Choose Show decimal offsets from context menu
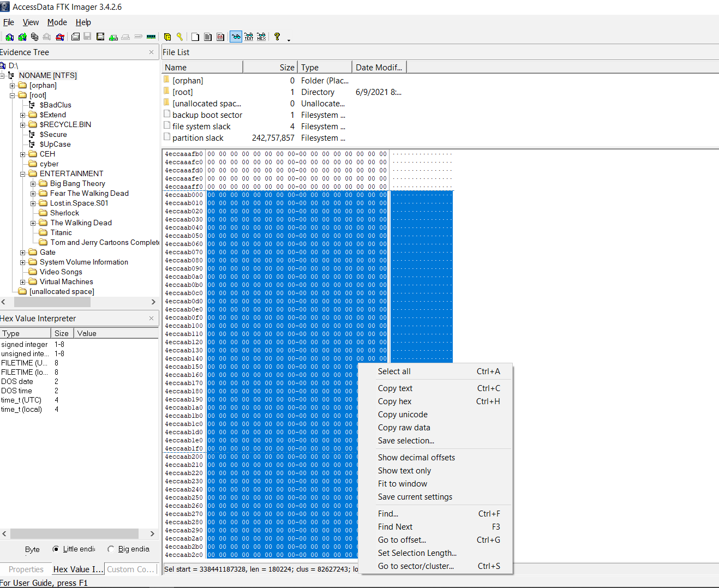Viewport: 719px width, 588px height. click(416, 457)
